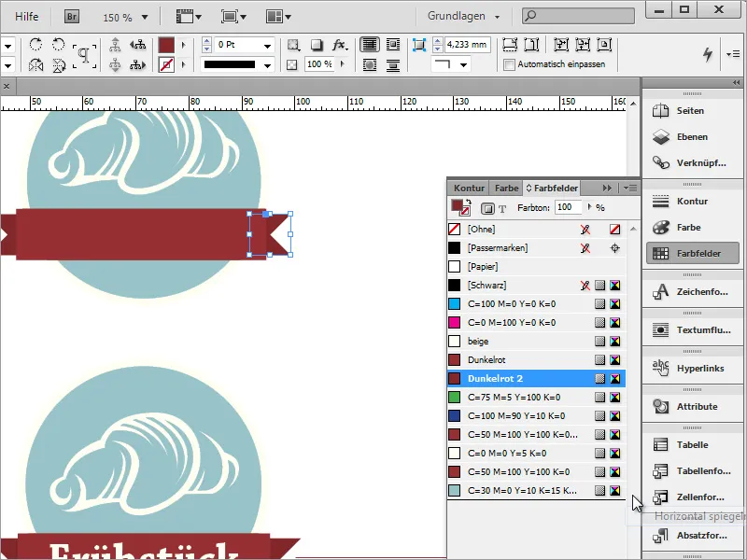Rotate 90° clockwise icon

35,45
